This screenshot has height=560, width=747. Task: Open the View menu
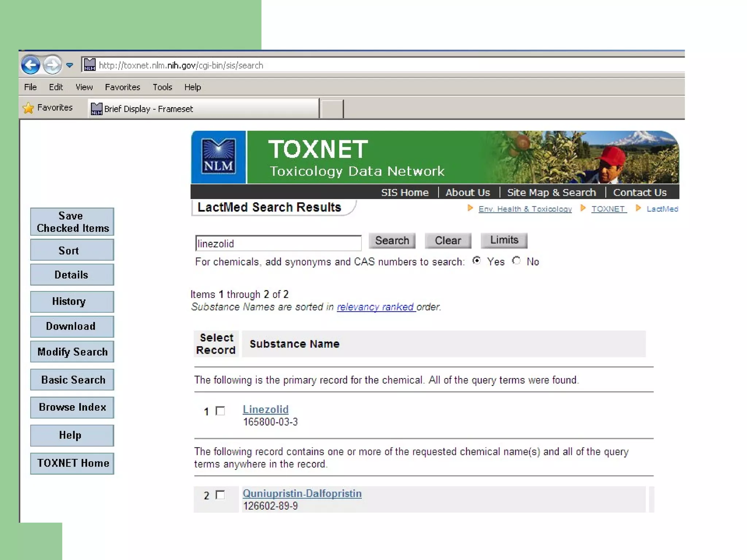click(x=84, y=87)
